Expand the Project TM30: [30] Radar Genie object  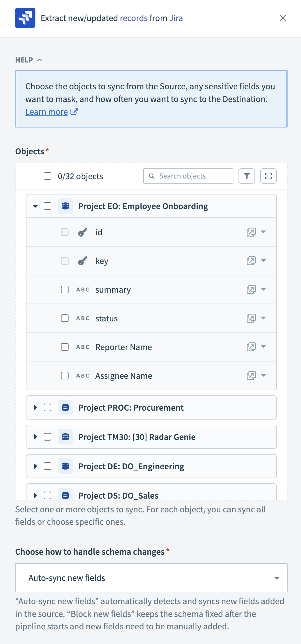(35, 437)
